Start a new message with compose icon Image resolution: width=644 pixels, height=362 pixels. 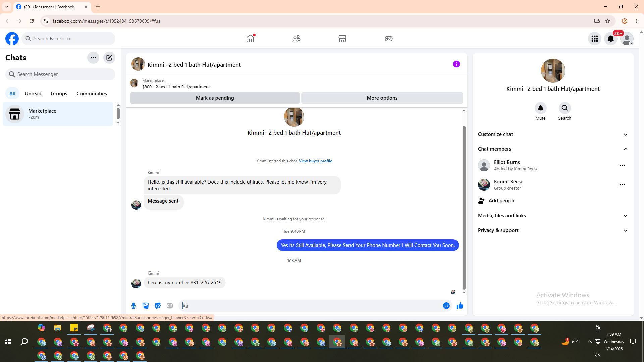click(109, 58)
